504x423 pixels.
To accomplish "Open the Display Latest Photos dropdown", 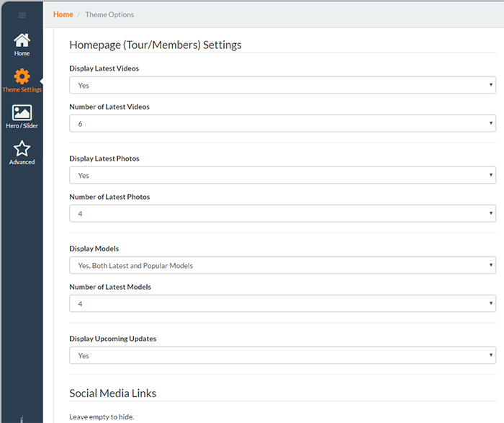I will (282, 175).
